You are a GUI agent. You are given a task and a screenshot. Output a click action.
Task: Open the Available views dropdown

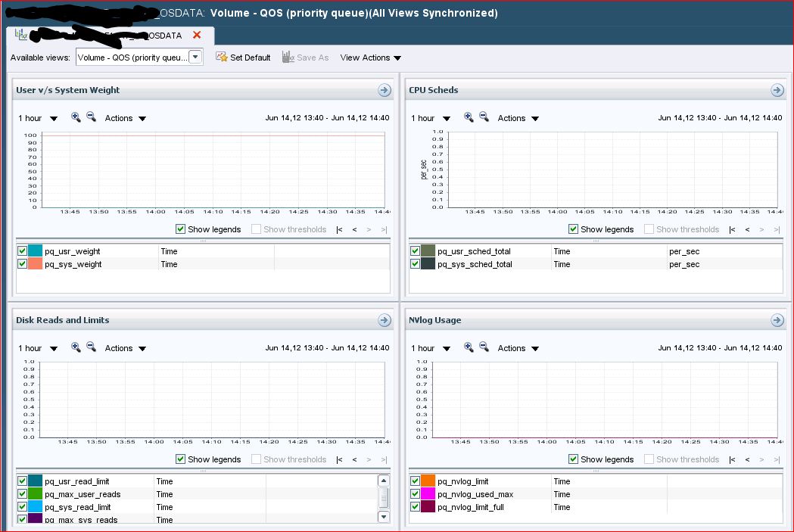click(195, 58)
